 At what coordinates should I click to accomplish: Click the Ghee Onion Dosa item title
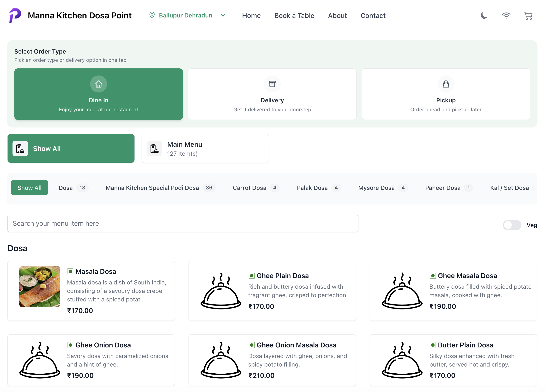point(103,345)
